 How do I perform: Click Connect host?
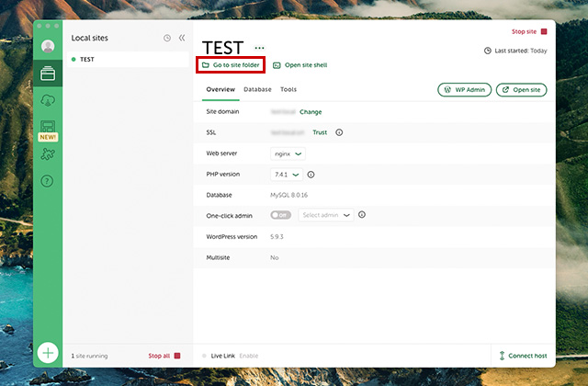(523, 356)
